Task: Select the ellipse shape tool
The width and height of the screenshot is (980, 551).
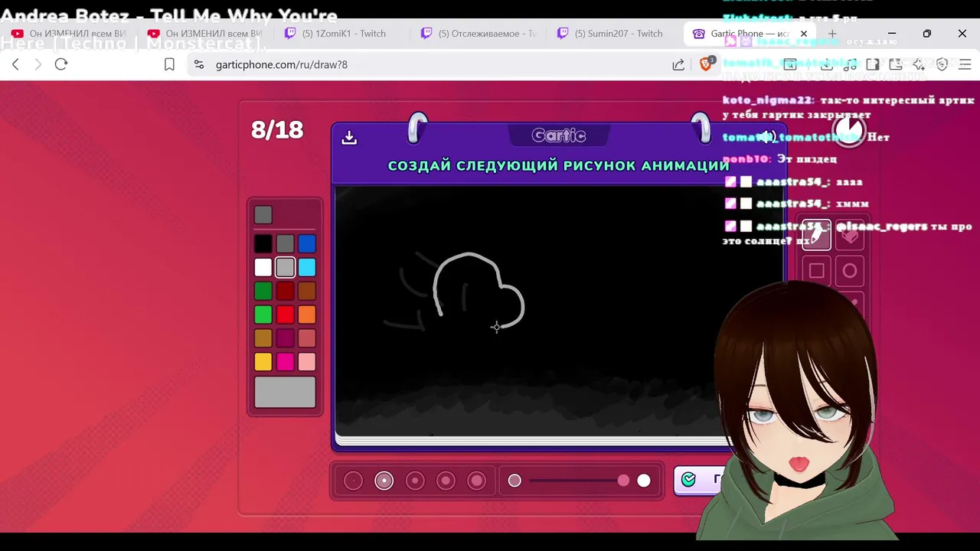Action: [850, 271]
